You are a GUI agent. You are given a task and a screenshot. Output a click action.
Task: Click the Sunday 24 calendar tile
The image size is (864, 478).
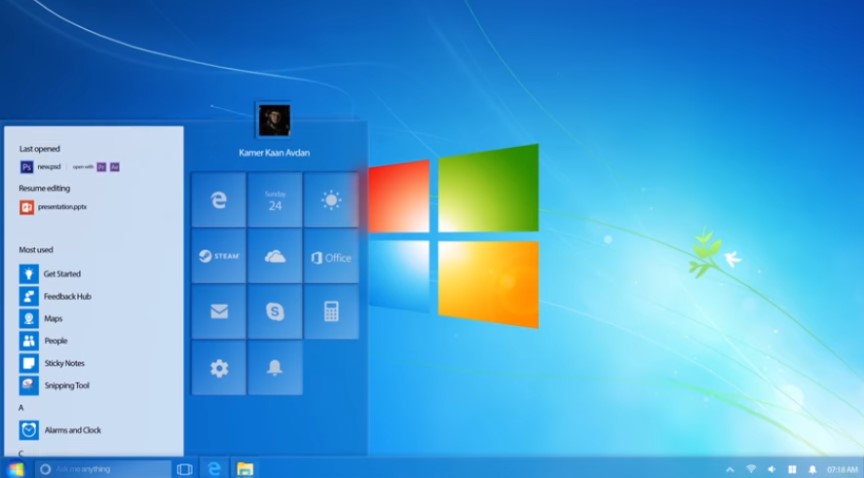275,200
